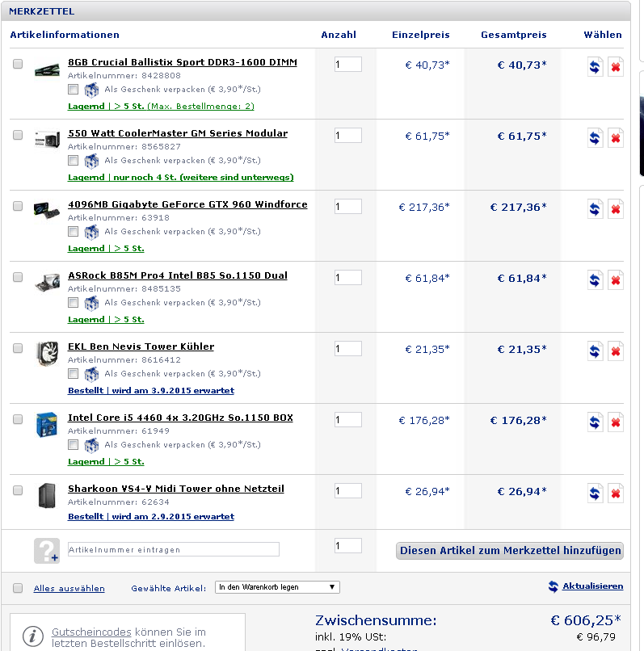Remove the Sharkoon VS4-V tower entry

coord(616,493)
